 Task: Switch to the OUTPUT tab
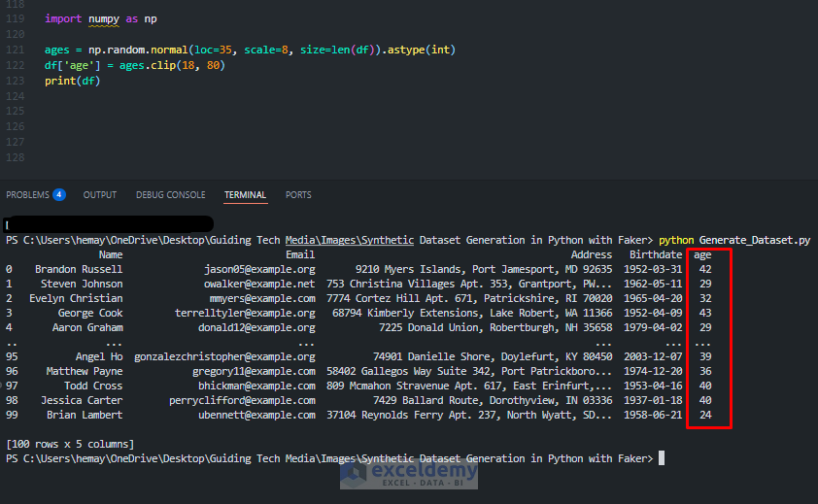pos(100,194)
